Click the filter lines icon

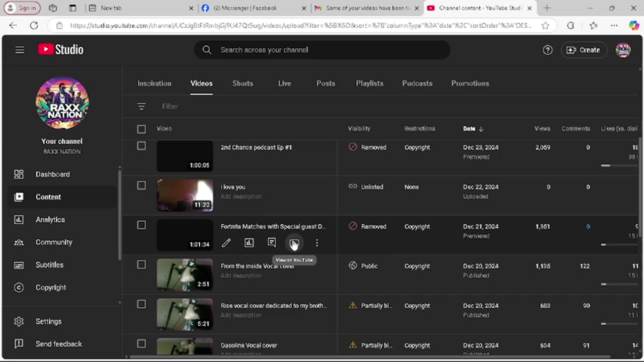[x=141, y=107]
